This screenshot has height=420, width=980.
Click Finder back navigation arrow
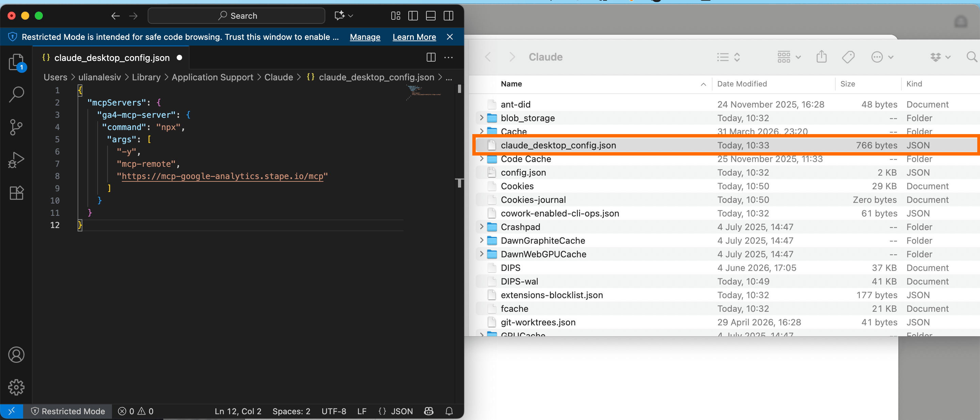click(x=488, y=57)
